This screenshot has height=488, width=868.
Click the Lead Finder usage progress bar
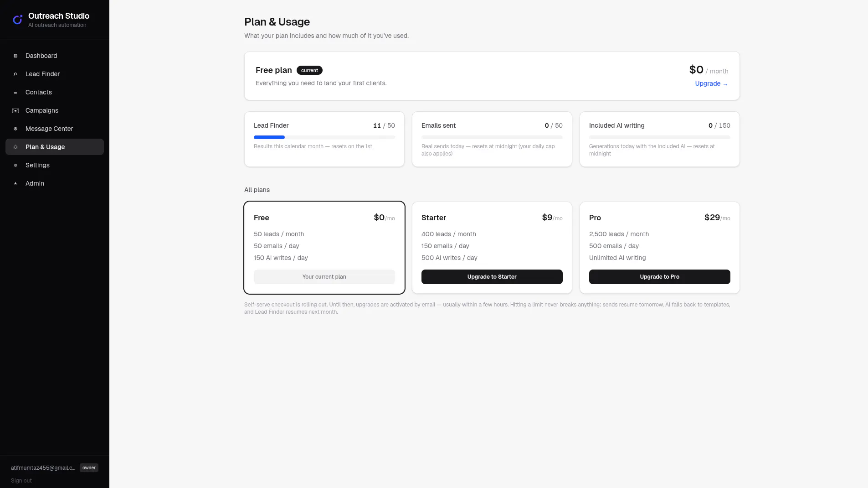coord(324,137)
